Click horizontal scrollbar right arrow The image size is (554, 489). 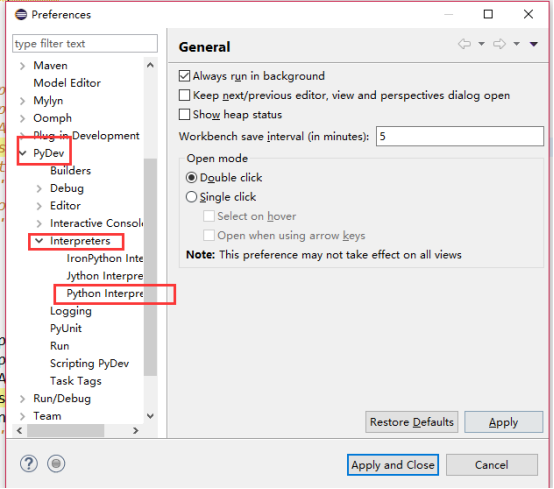coord(136,430)
